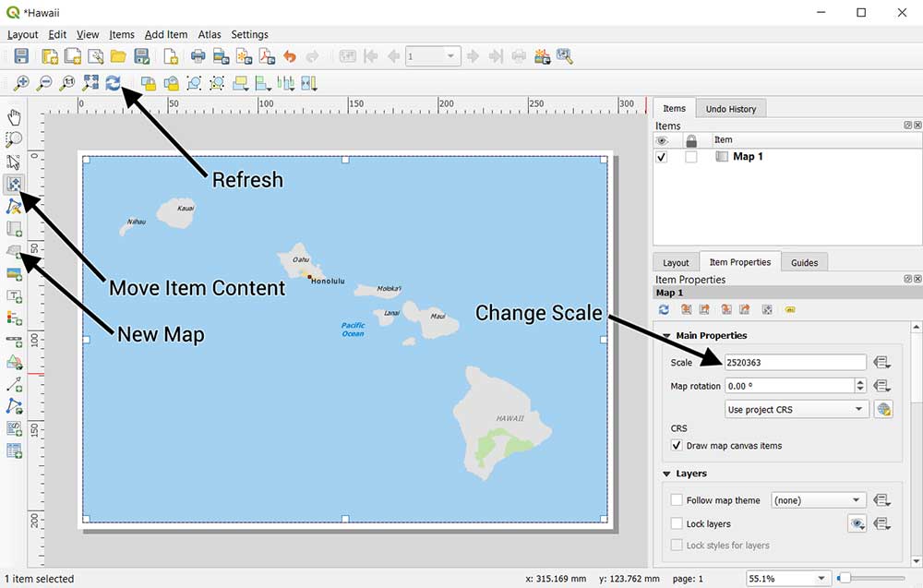923x588 pixels.
Task: Toggle lock checkbox for Map 1
Action: 691,157
